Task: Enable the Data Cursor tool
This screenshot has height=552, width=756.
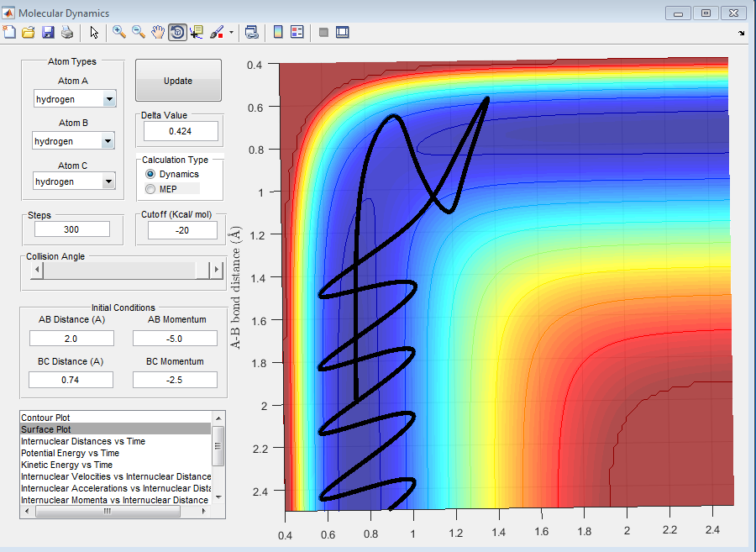Action: coord(197,32)
